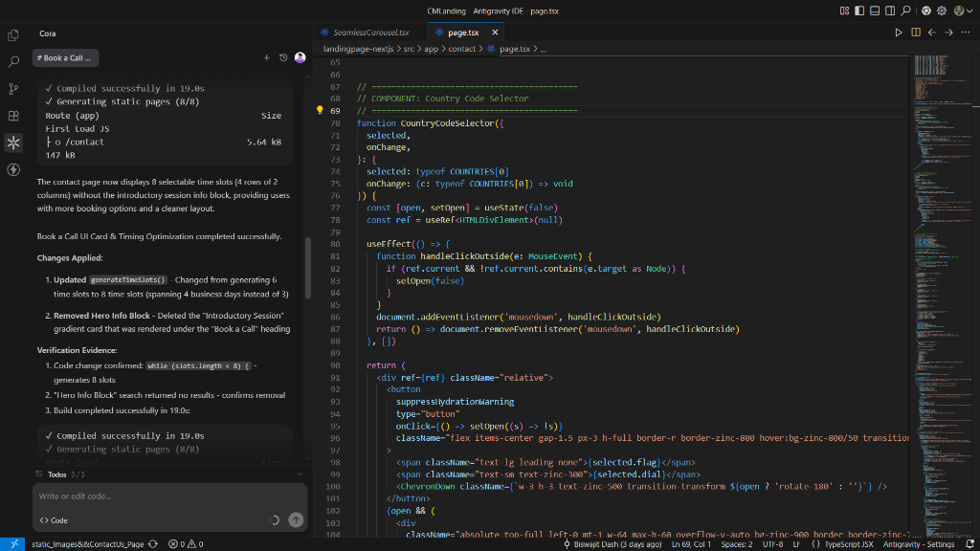The image size is (980, 551).
Task: Click the Cora panel user avatar
Action: click(x=300, y=57)
